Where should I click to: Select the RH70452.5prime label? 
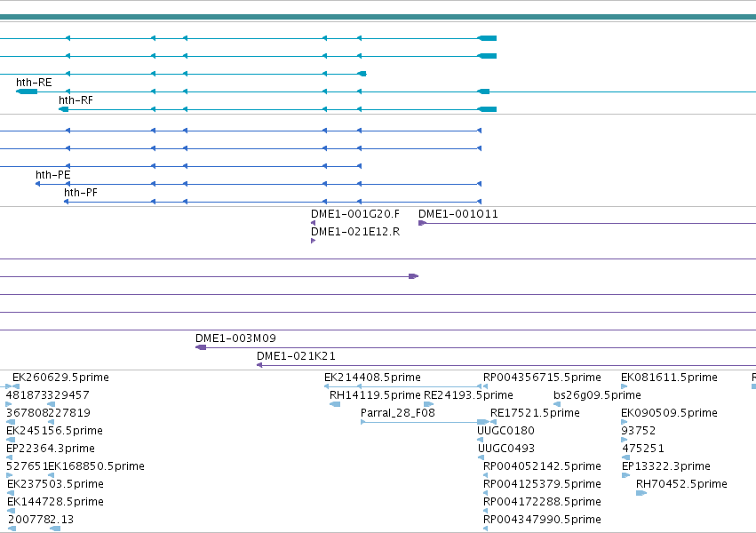[x=681, y=484]
